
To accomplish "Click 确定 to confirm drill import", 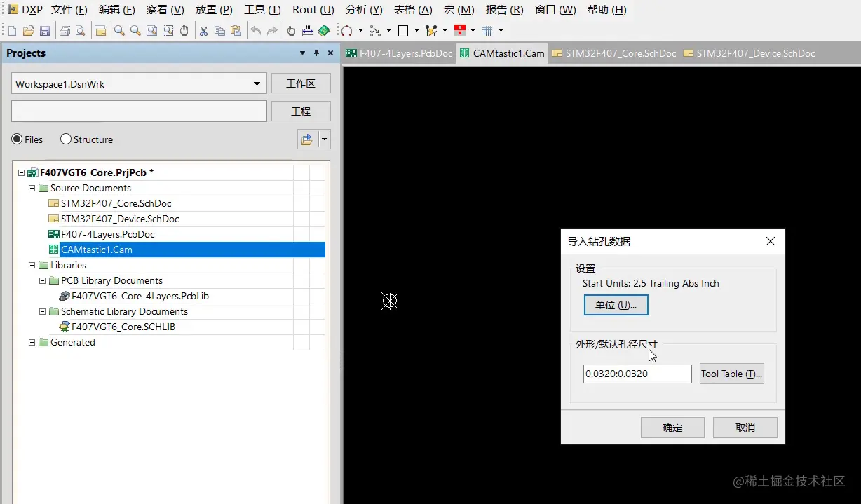I will pos(672,428).
